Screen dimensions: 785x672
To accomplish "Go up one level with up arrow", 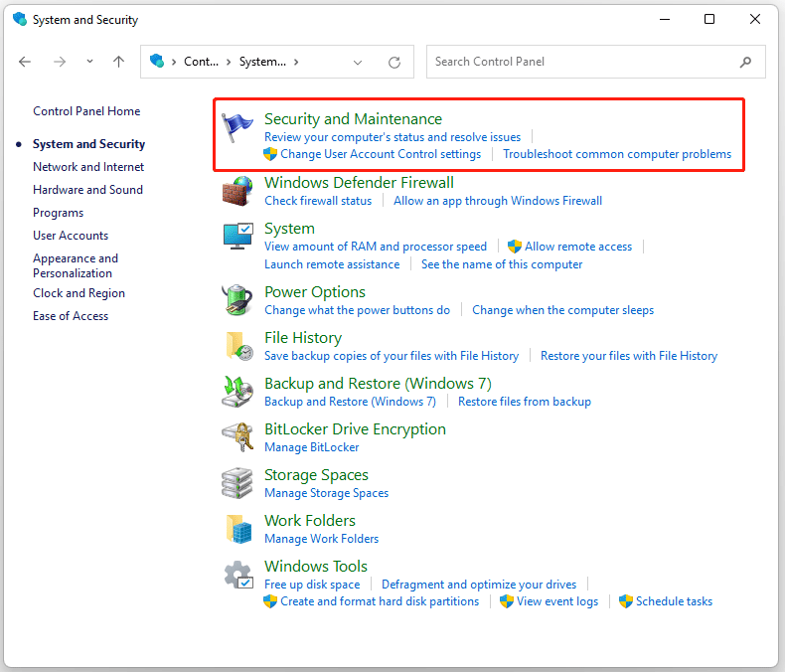I will click(118, 62).
